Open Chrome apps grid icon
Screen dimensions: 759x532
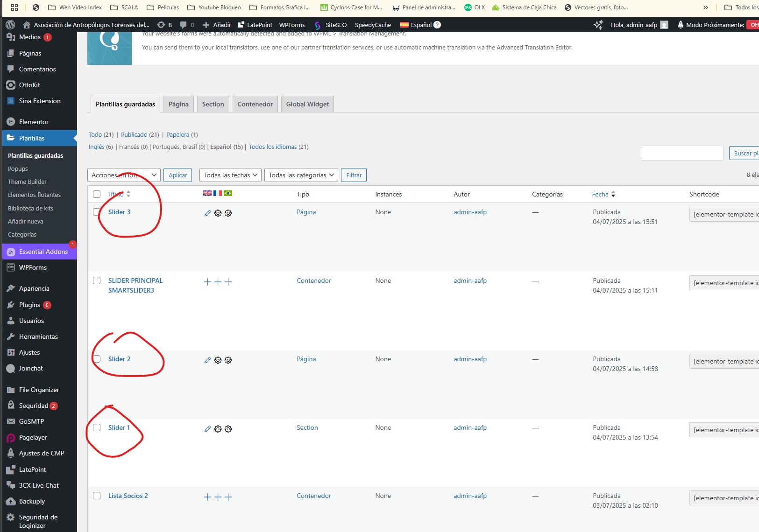click(14, 7)
